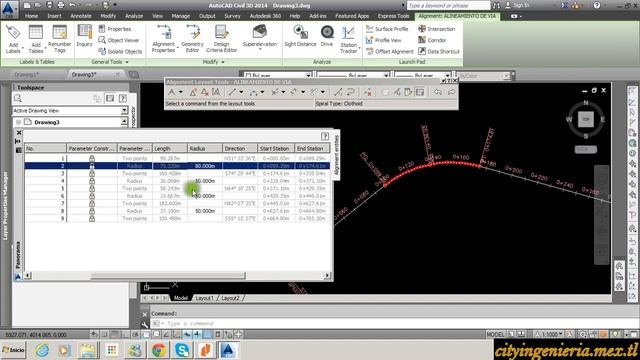The height and width of the screenshot is (360, 640).
Task: Open the Inquiry tool
Action: coord(84,36)
